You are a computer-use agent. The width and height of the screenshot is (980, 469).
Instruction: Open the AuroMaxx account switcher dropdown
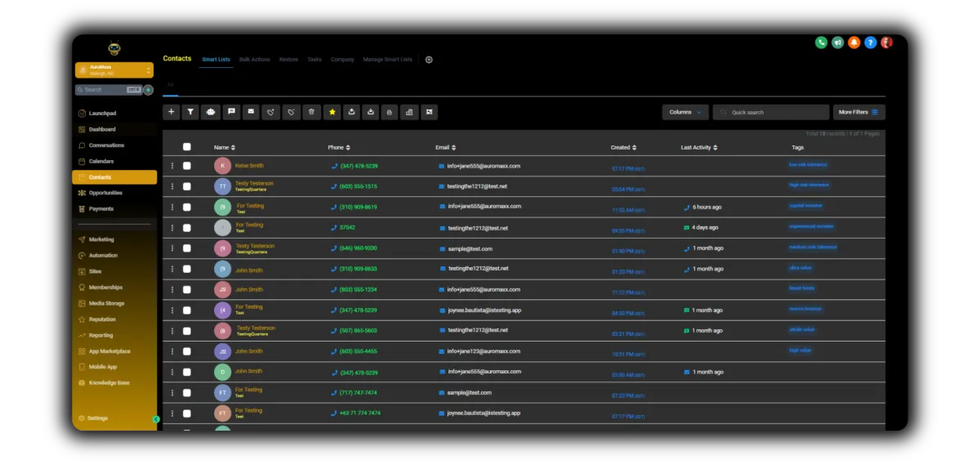[114, 71]
